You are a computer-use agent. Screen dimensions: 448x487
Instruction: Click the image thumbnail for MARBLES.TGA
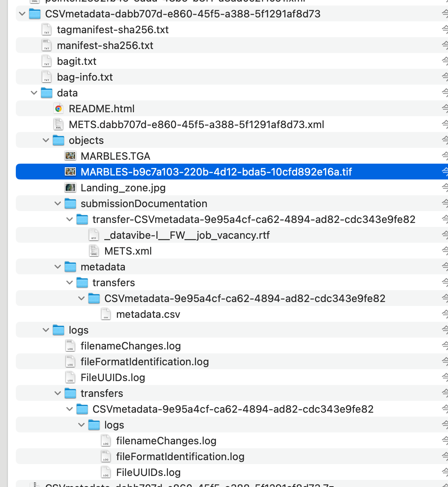pyautogui.click(x=70, y=156)
